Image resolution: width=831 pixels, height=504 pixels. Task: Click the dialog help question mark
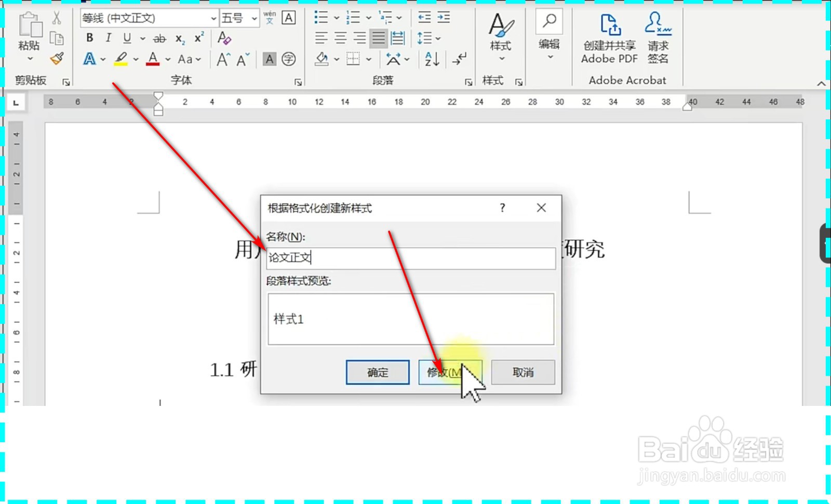pyautogui.click(x=502, y=208)
